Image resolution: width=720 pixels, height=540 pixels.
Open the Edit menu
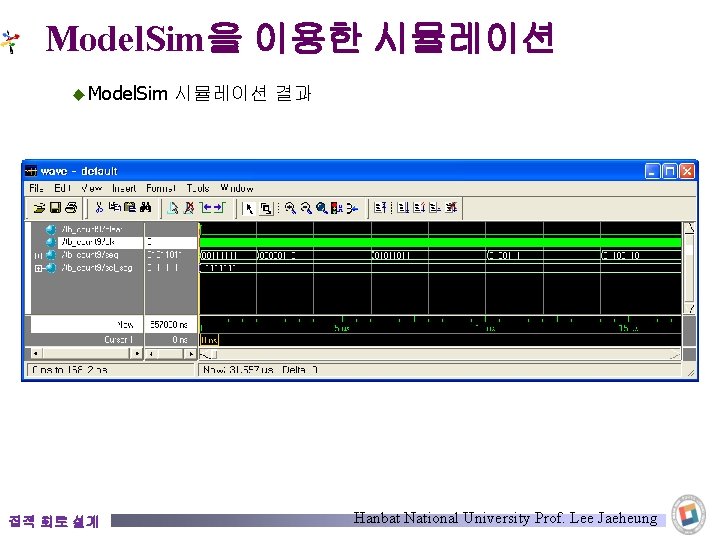pyautogui.click(x=62, y=188)
